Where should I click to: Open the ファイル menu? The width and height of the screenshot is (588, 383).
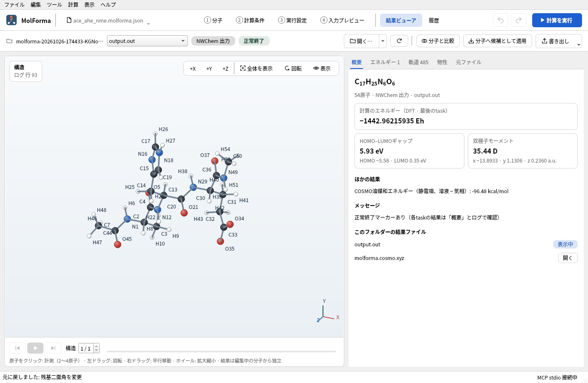tap(14, 5)
